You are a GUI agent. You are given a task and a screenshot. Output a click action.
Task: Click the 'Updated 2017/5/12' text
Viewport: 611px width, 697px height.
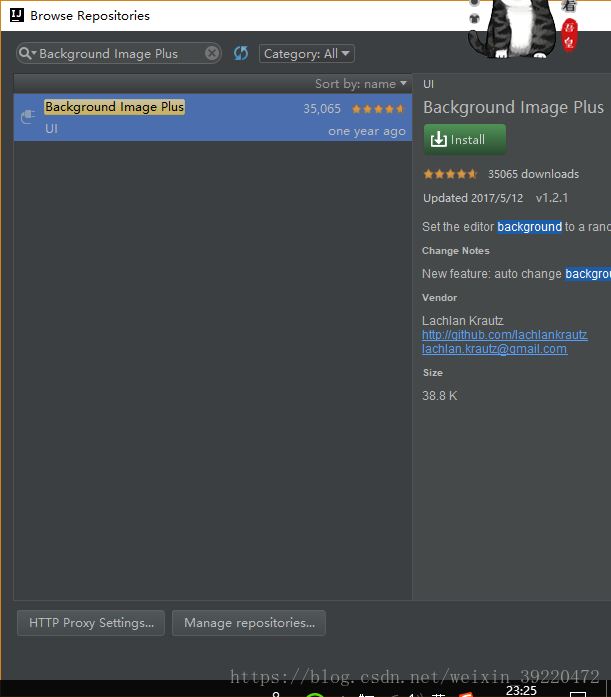click(473, 198)
